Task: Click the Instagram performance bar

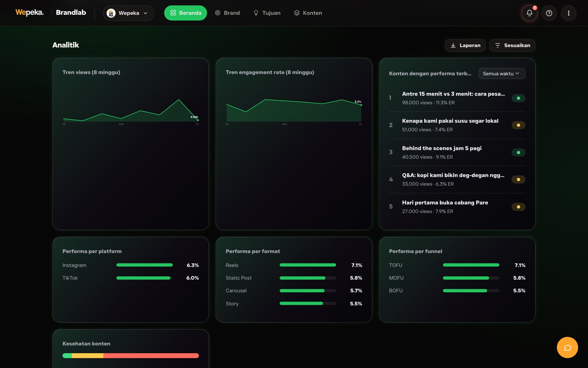Action: coord(144,265)
